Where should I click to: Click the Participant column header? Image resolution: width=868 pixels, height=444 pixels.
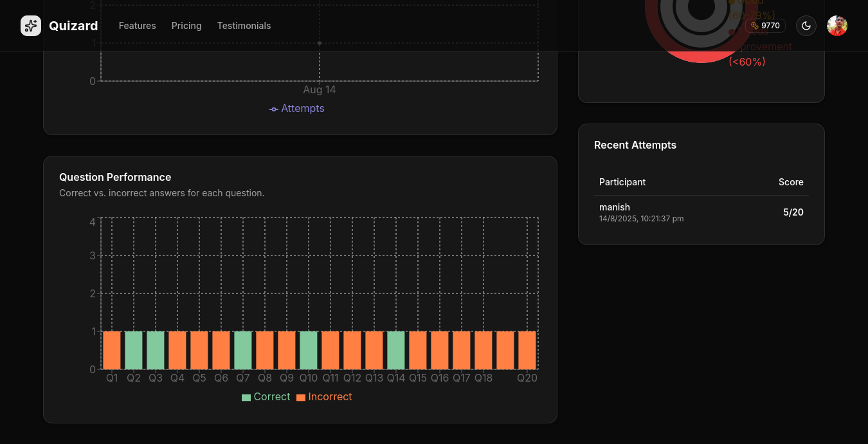coord(622,182)
